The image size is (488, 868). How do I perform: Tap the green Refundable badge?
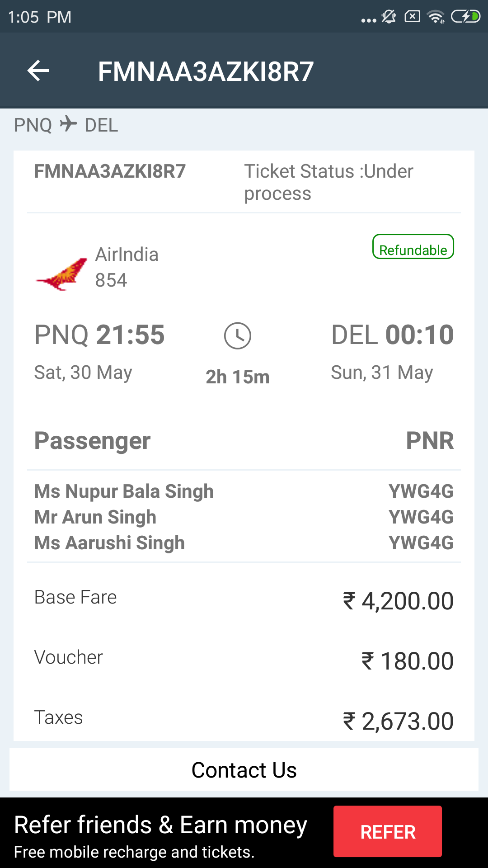(413, 247)
